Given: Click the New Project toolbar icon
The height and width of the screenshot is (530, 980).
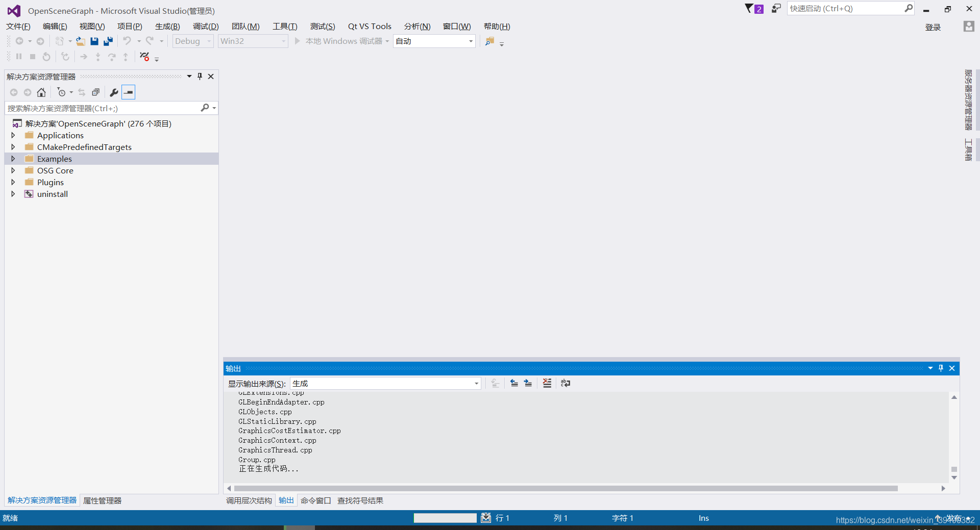Looking at the screenshot, I should click(60, 41).
